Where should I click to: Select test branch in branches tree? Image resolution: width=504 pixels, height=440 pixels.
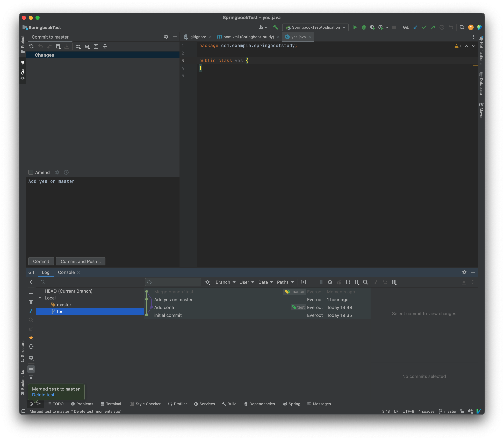pyautogui.click(x=90, y=311)
